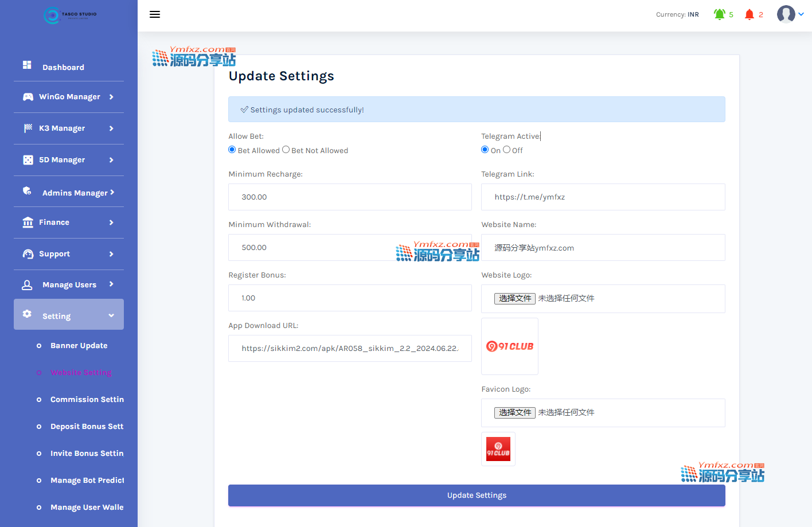
Task: Open the Banner Update page
Action: [79, 346]
